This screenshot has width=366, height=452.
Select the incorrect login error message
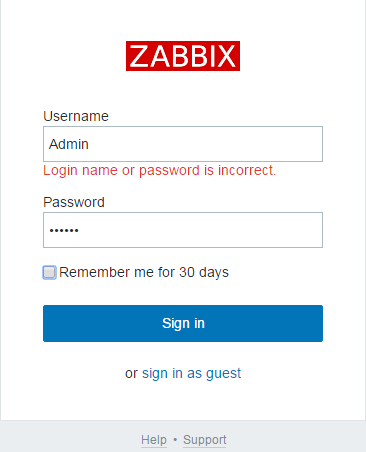click(160, 170)
